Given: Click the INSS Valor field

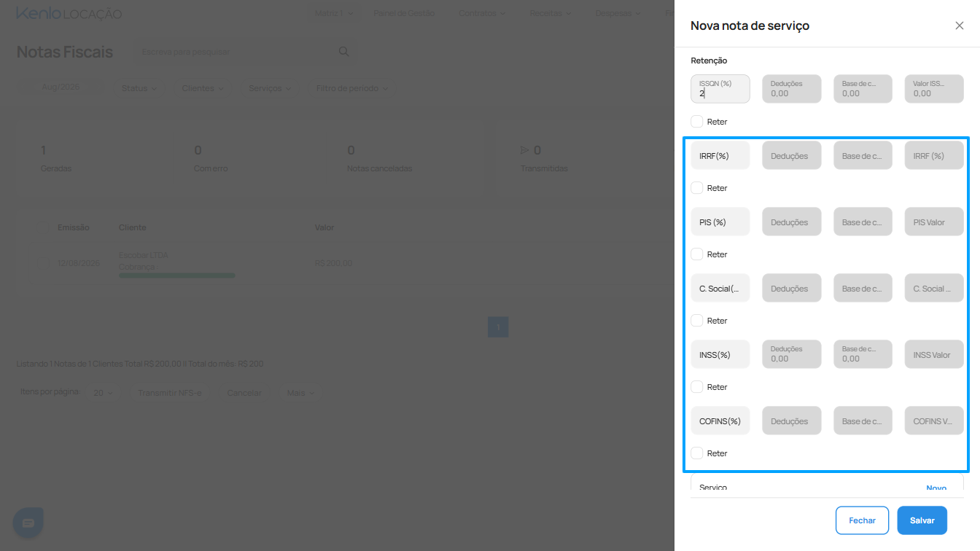Looking at the screenshot, I should coord(934,354).
